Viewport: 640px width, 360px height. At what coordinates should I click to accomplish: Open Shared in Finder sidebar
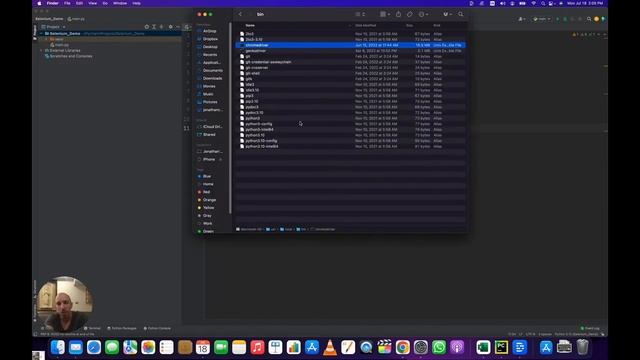(x=209, y=134)
